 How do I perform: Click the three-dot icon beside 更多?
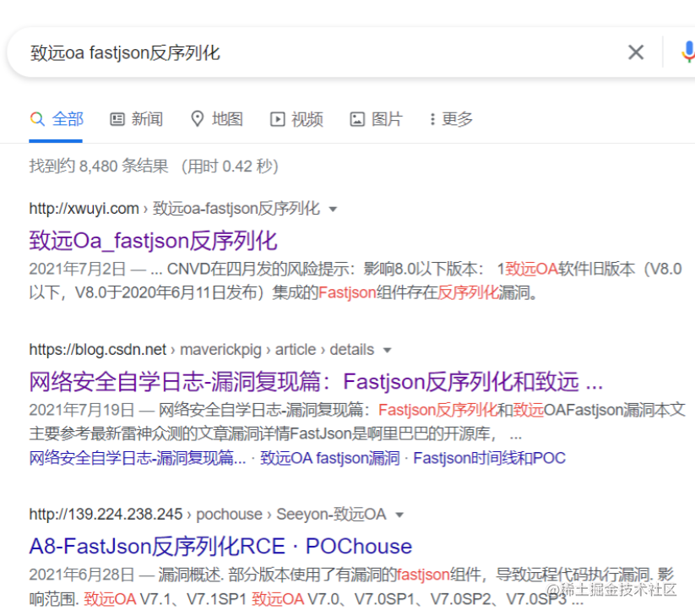pos(432,119)
